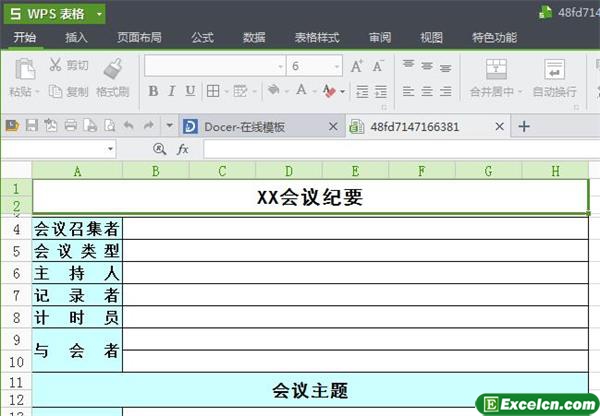Click the Auto Wrap (自动换行) icon
The height and width of the screenshot is (416, 600).
[553, 69]
